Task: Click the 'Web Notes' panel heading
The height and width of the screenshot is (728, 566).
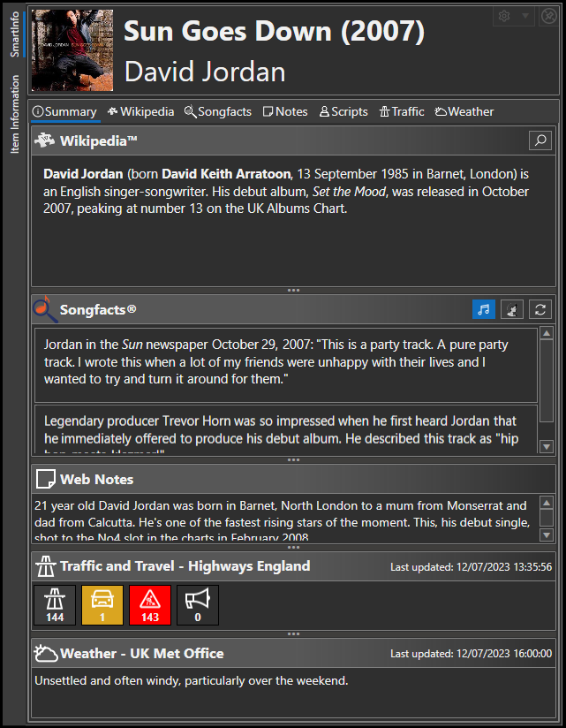Action: (x=96, y=479)
